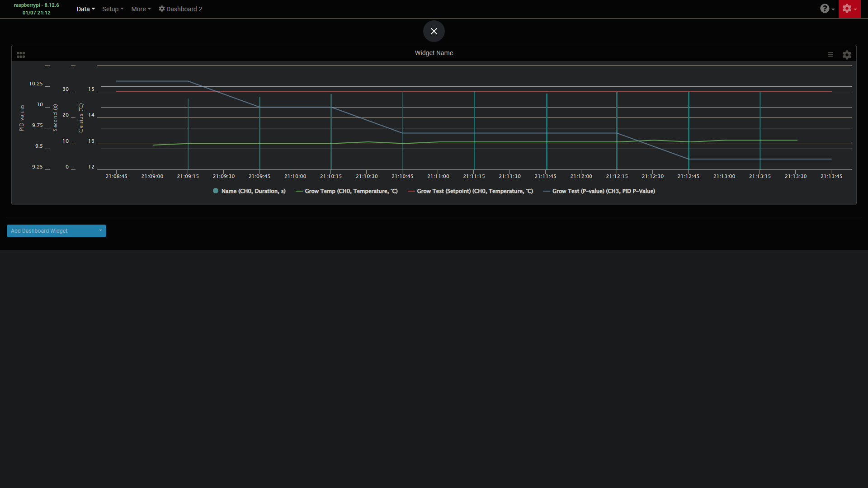Click the widget grid drag handle icon
868x488 pixels.
(20, 54)
